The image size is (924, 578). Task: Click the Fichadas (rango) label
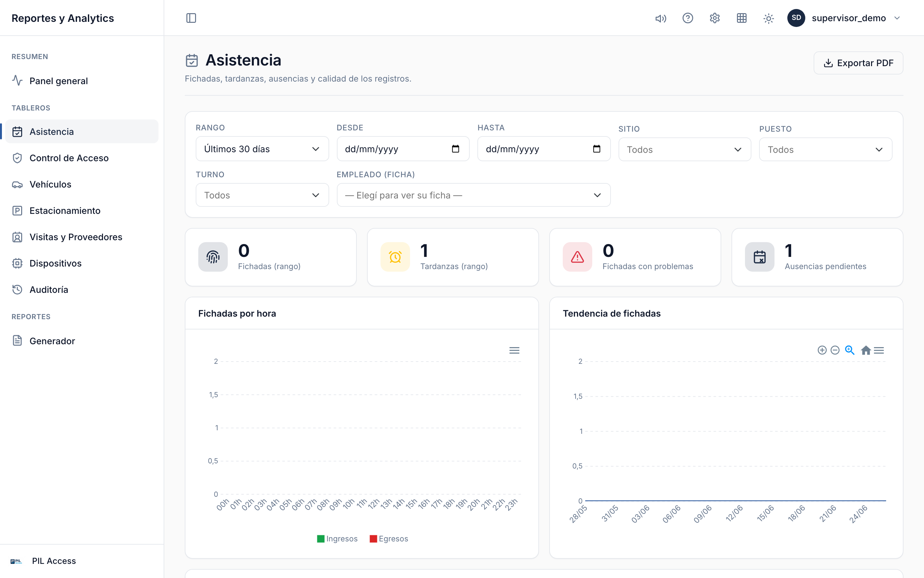(269, 266)
